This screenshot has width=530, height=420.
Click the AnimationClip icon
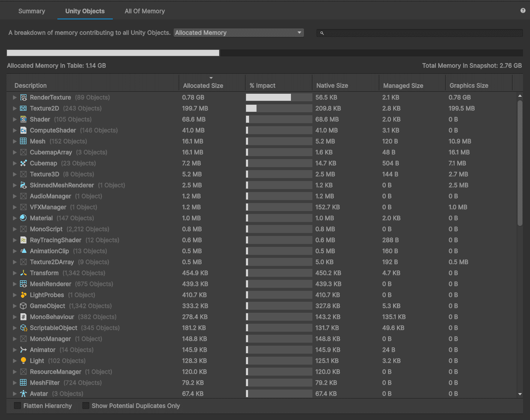point(23,251)
